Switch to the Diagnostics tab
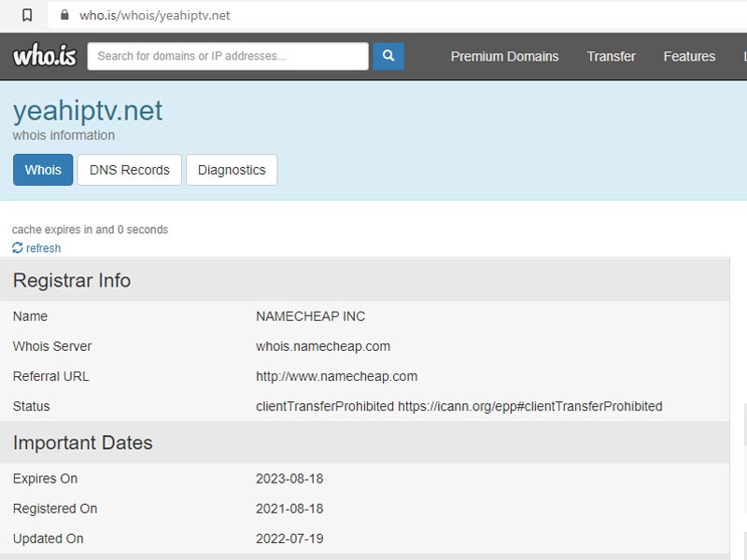This screenshot has height=560, width=747. (x=232, y=170)
